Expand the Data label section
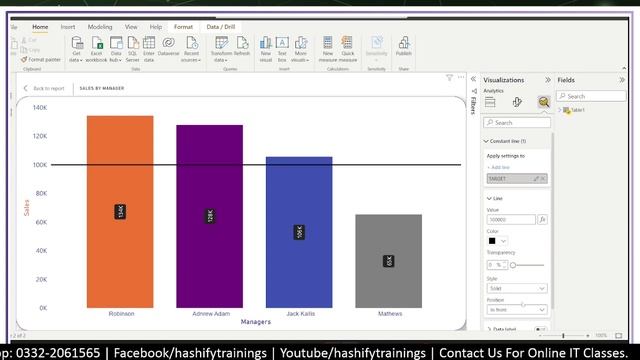640x360 pixels. click(489, 329)
